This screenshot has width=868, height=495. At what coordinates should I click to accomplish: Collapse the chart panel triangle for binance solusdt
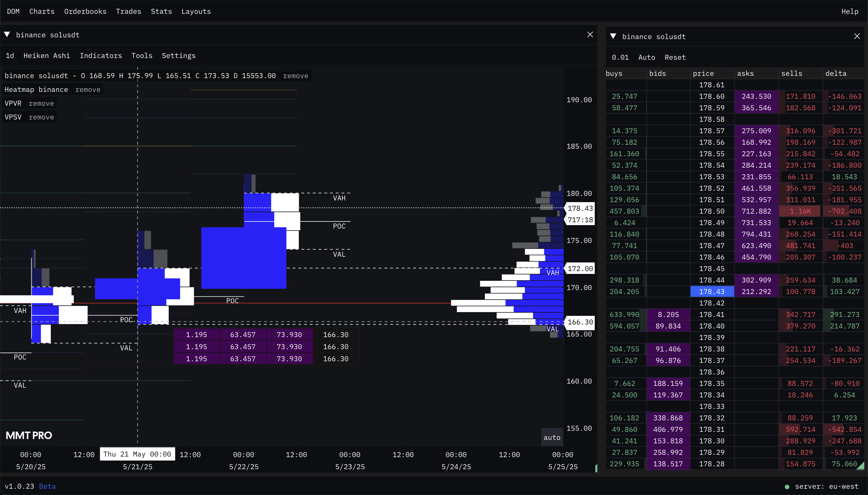[7, 35]
